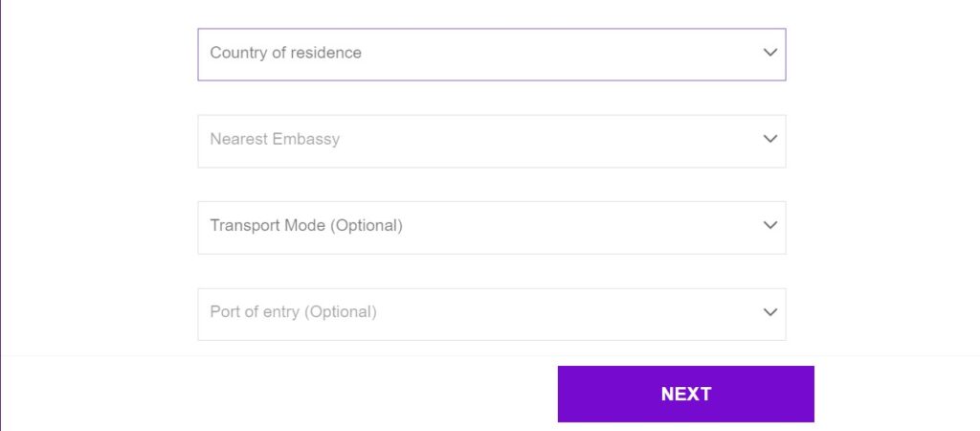
Task: Choose the optional Transport Mode selector
Action: [491, 227]
